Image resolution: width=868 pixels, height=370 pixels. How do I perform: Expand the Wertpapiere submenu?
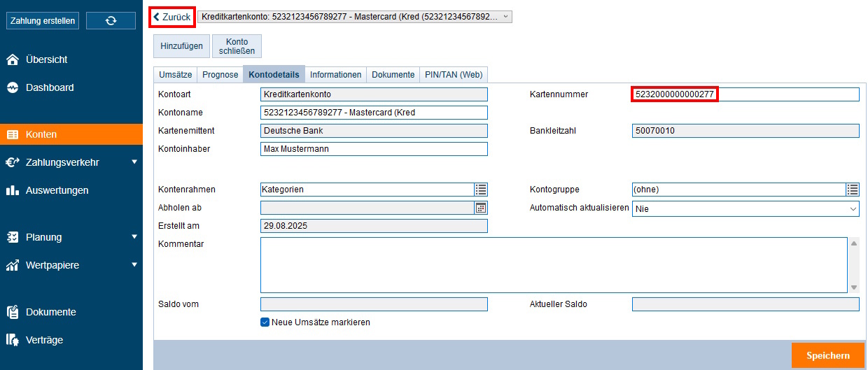tap(134, 265)
